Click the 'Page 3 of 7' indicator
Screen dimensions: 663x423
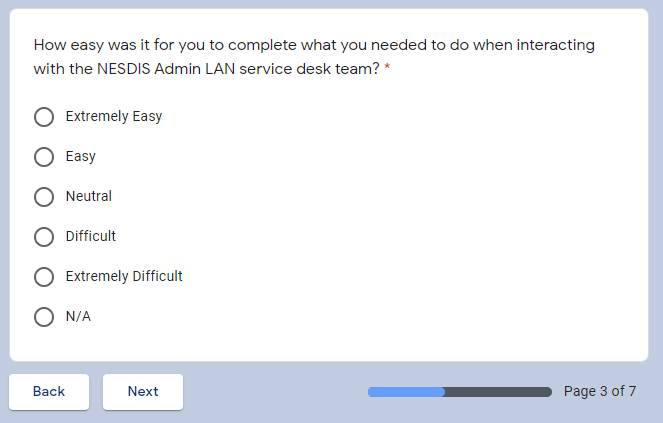(x=600, y=391)
